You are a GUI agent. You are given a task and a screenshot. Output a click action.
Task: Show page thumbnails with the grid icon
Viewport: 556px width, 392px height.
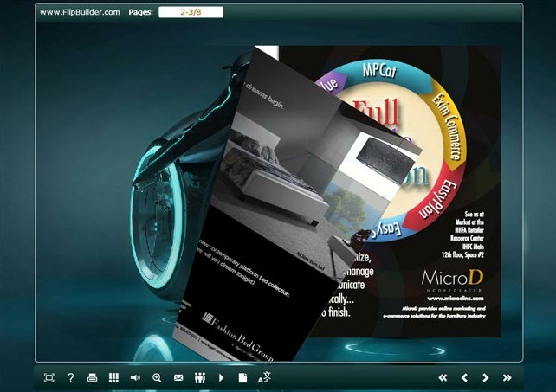113,377
